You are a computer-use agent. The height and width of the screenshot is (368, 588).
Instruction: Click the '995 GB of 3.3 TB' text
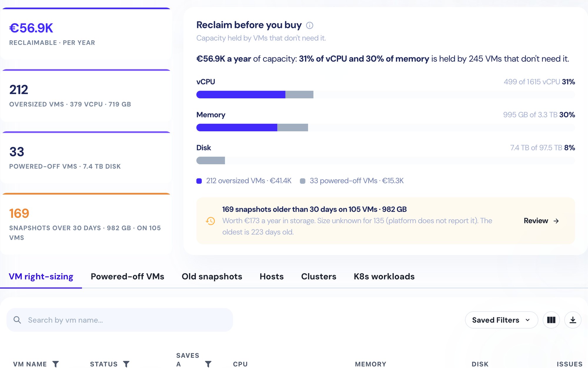[530, 115]
